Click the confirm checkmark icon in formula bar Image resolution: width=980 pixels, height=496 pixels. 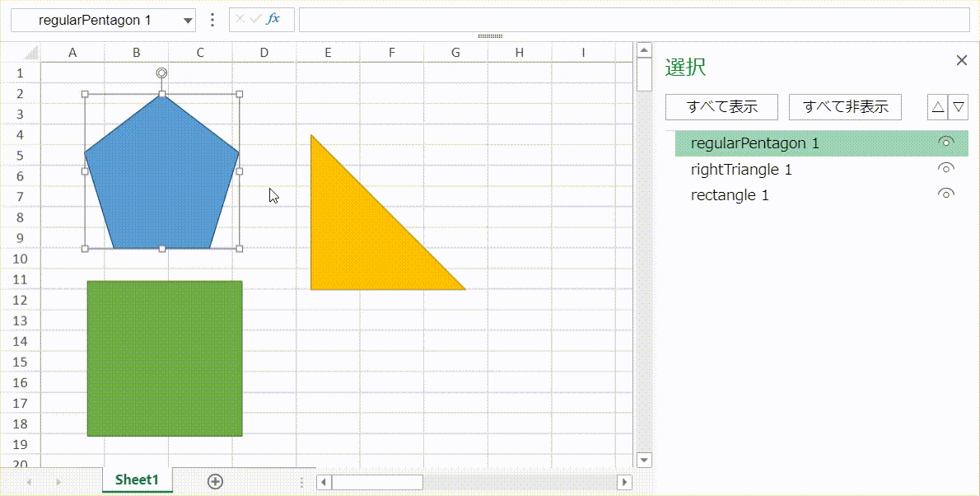point(256,19)
